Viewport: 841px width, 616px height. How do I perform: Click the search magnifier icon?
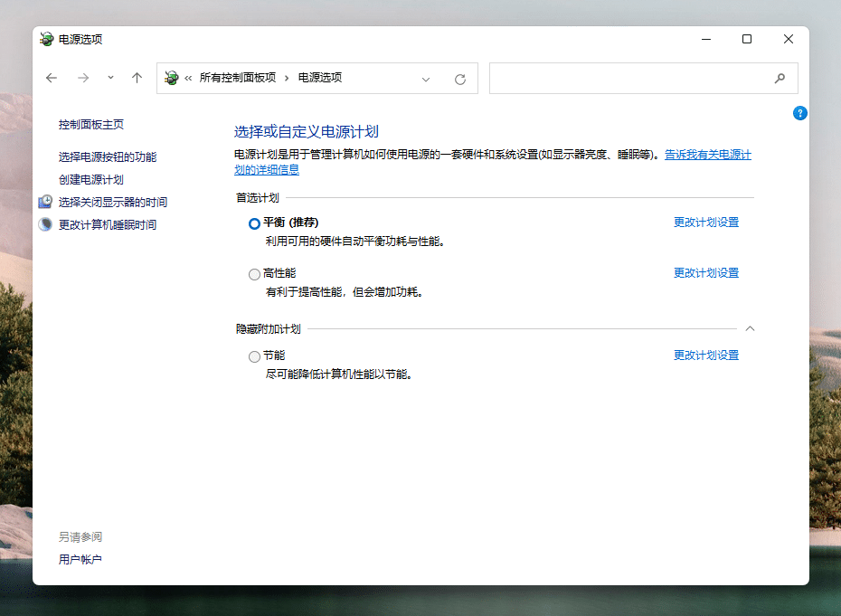point(780,78)
